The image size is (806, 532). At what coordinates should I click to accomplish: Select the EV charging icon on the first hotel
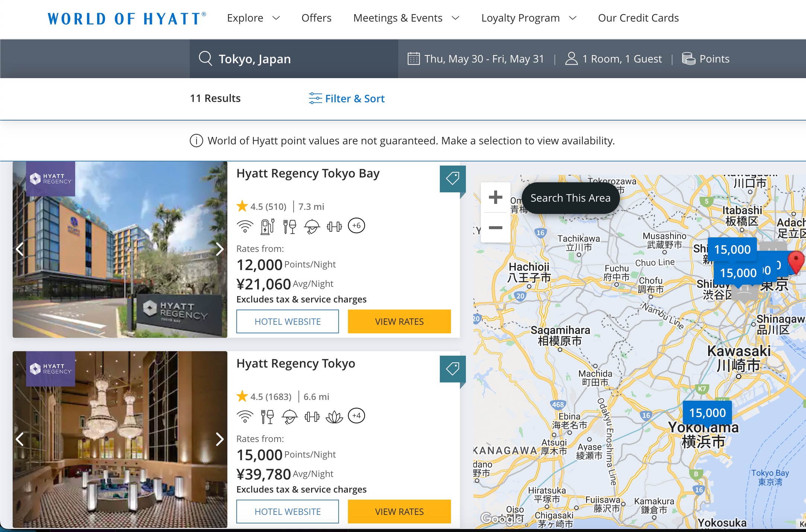[x=268, y=225]
